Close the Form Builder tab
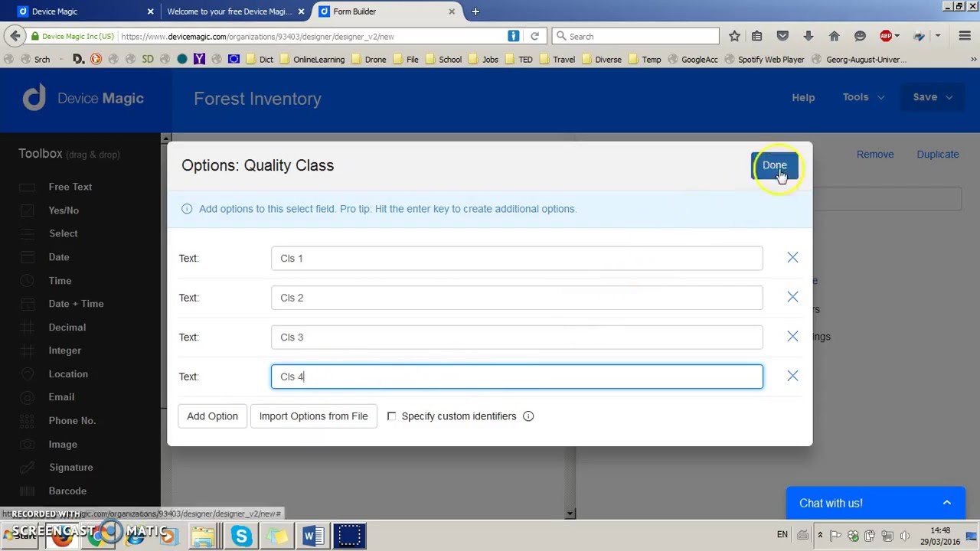This screenshot has width=980, height=551. [452, 11]
